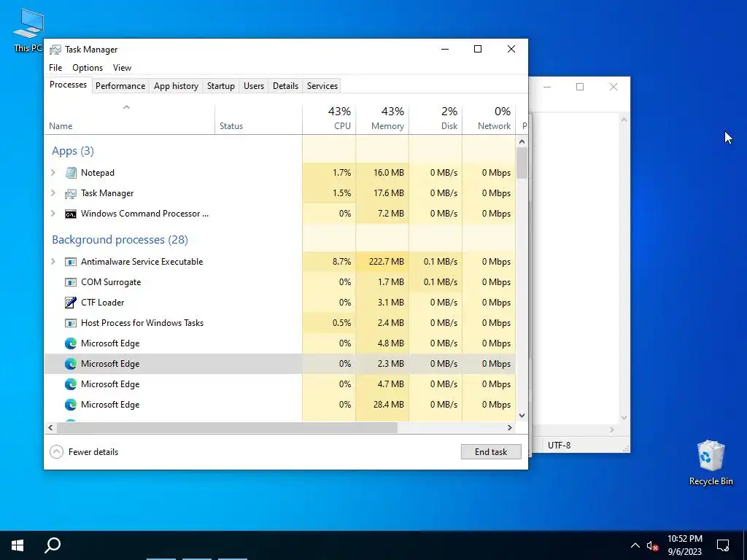Click the Background processes (28) heading
Screen dimensions: 747x560
coord(120,239)
